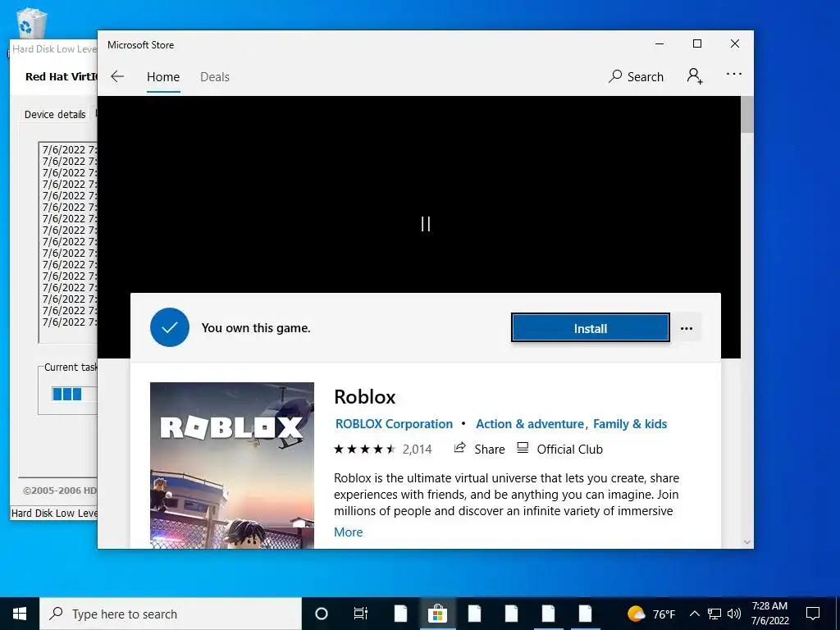This screenshot has width=840, height=630.
Task: Click 'You own this game.' text
Action: coord(256,328)
